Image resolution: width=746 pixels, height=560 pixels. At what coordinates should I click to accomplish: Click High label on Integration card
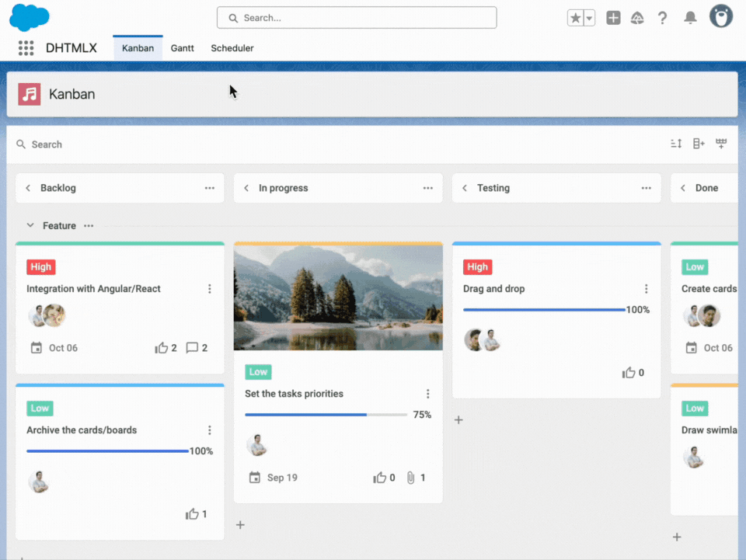pos(41,266)
